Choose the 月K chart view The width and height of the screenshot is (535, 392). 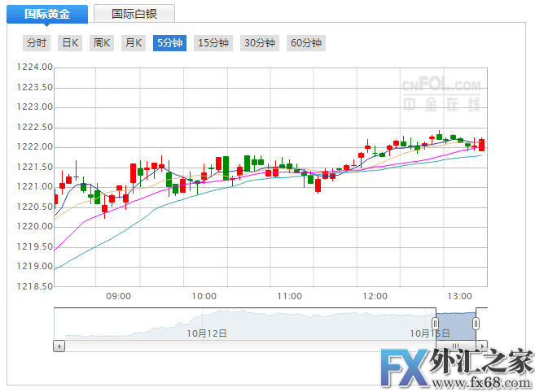tap(134, 43)
